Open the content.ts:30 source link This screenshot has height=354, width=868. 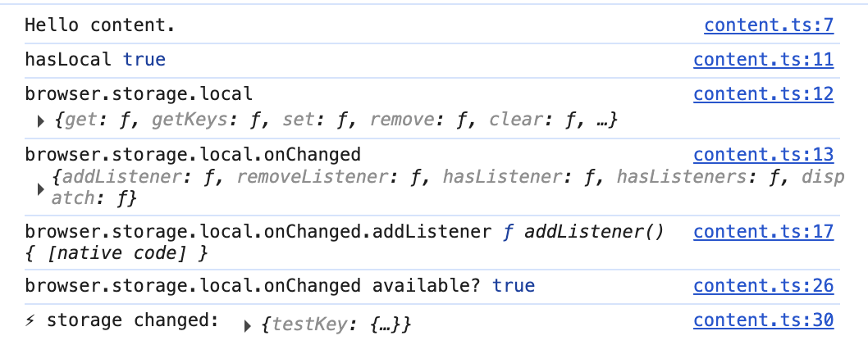[x=763, y=320]
